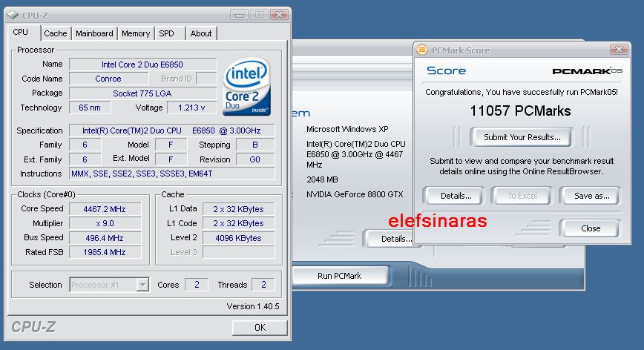Click the CPU-Z title bar app icon
The height and width of the screenshot is (350, 644).
(13, 15)
